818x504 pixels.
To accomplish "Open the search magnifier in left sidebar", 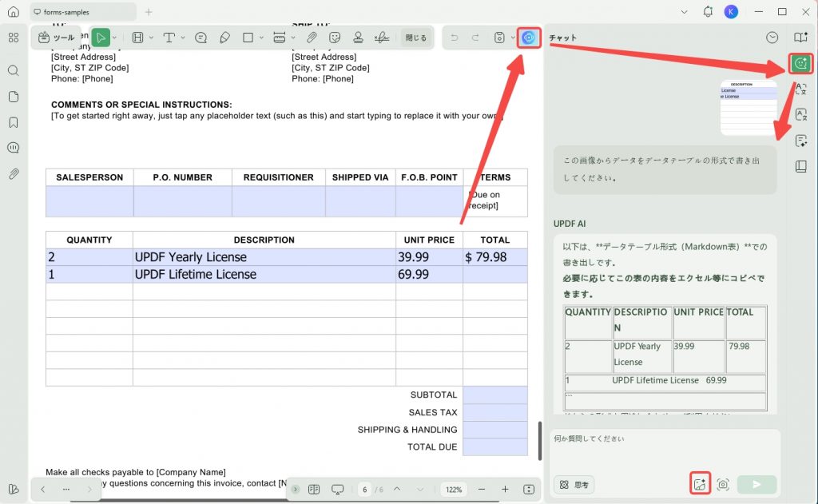I will [x=14, y=70].
